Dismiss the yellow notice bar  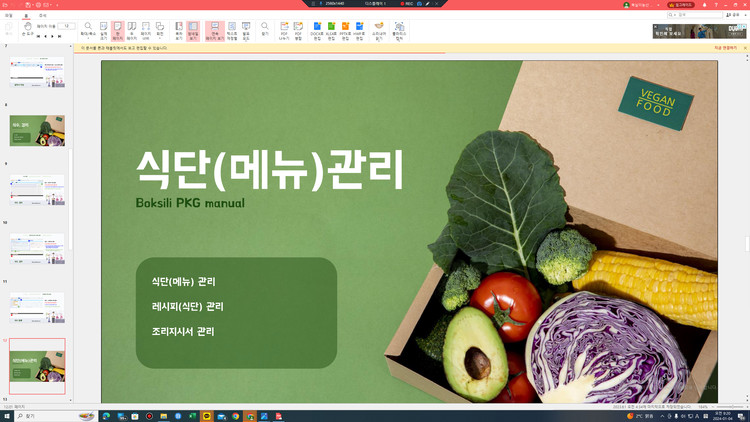[x=745, y=48]
